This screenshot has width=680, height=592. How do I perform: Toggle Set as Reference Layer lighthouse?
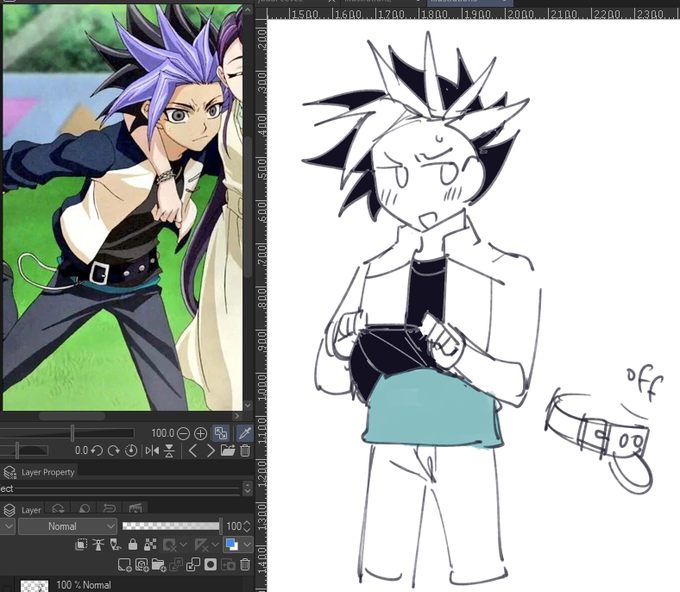coord(98,544)
